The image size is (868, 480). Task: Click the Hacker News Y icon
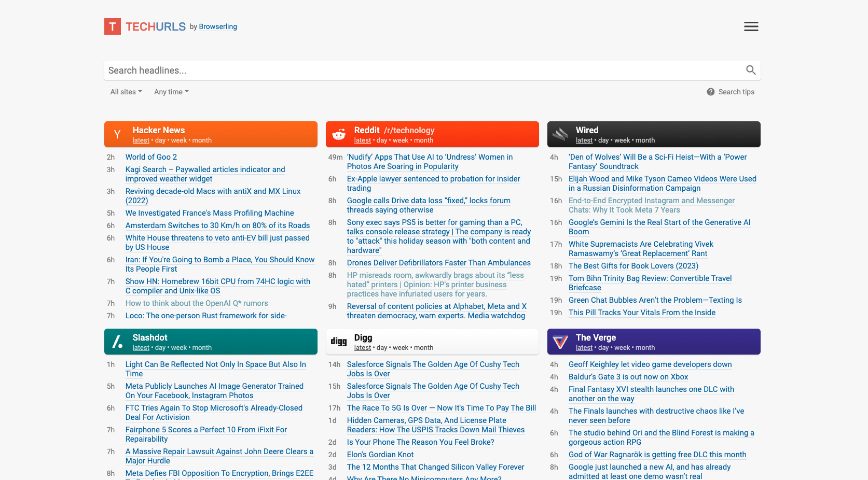click(x=117, y=135)
